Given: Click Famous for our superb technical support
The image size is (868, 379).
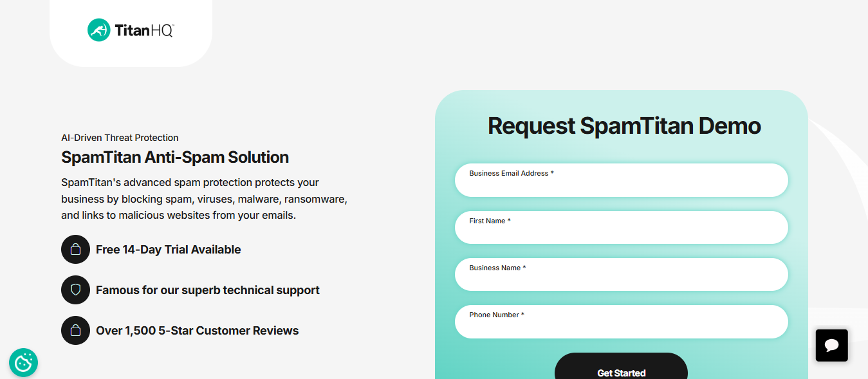Looking at the screenshot, I should [x=208, y=290].
